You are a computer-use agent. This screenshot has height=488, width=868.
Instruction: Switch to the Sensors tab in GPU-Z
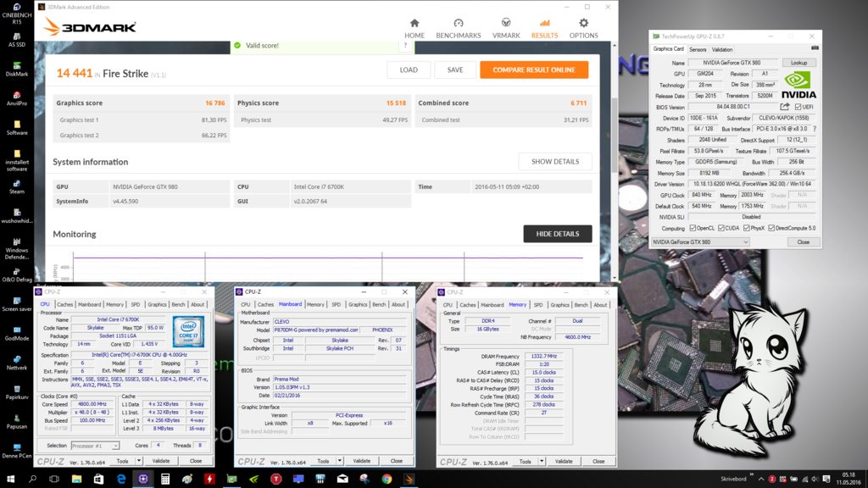(698, 49)
